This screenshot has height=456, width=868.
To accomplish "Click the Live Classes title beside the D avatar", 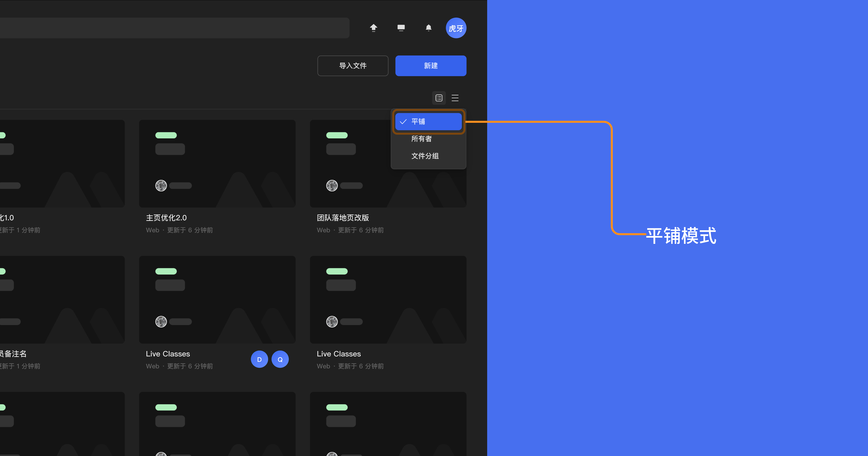I will point(168,354).
